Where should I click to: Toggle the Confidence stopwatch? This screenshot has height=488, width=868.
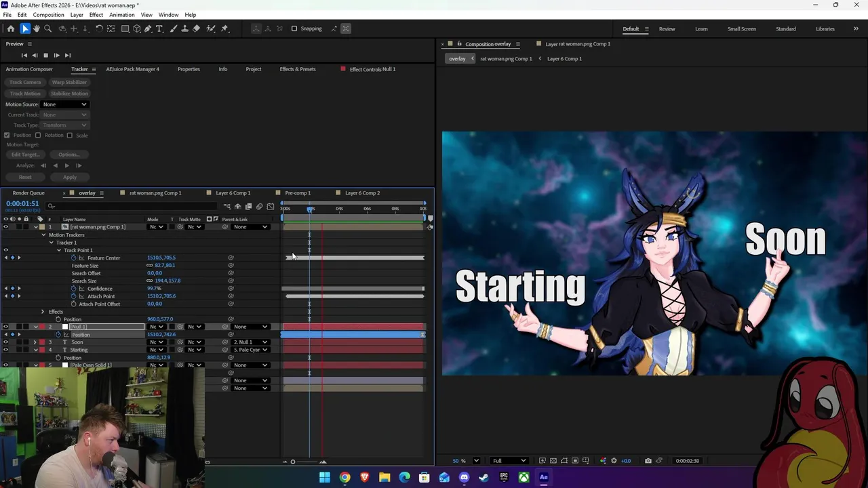point(73,289)
